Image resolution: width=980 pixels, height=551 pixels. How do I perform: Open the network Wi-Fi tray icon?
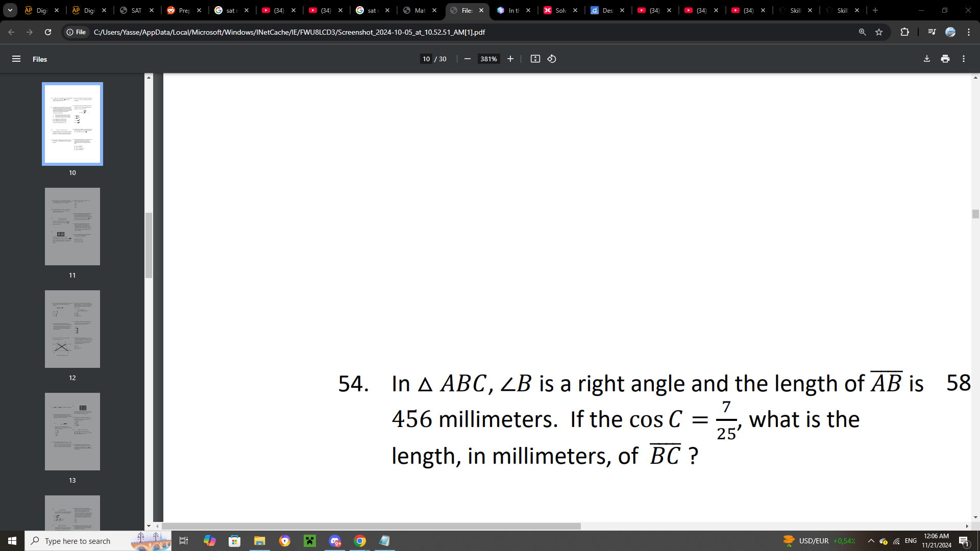coord(896,541)
